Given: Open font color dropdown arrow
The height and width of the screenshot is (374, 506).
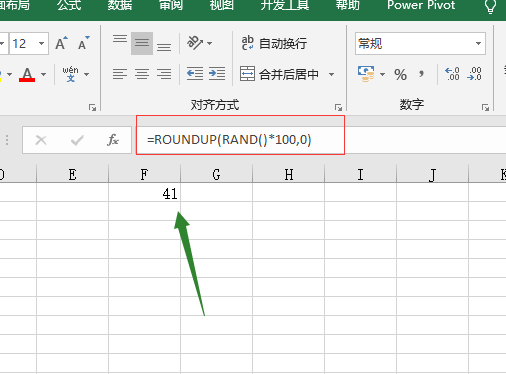Looking at the screenshot, I should [43, 74].
